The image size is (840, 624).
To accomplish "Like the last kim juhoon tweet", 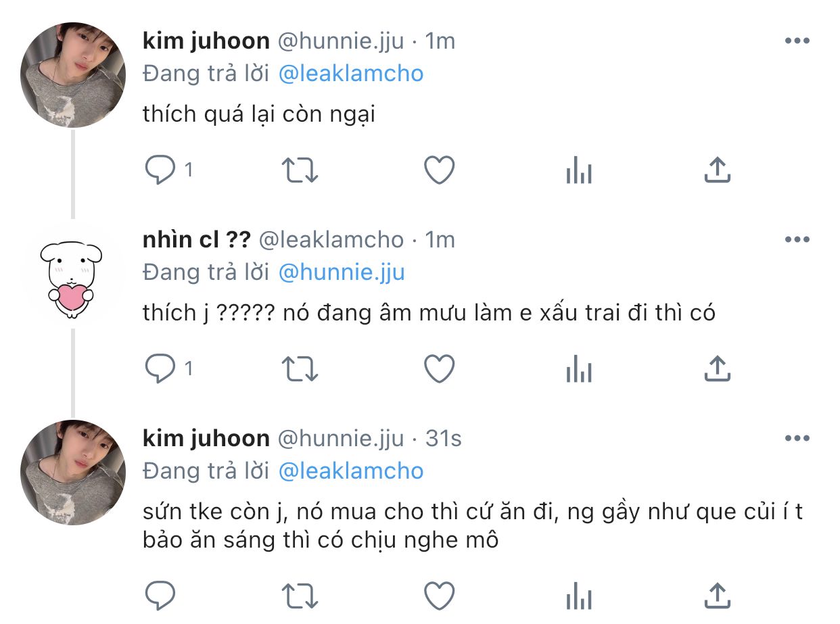I will point(439,596).
